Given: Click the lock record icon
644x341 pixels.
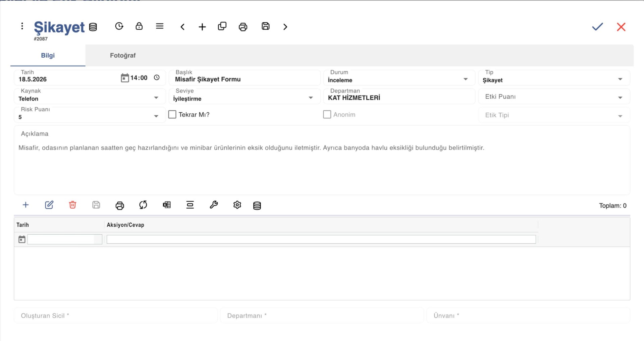Looking at the screenshot, I should click(139, 26).
